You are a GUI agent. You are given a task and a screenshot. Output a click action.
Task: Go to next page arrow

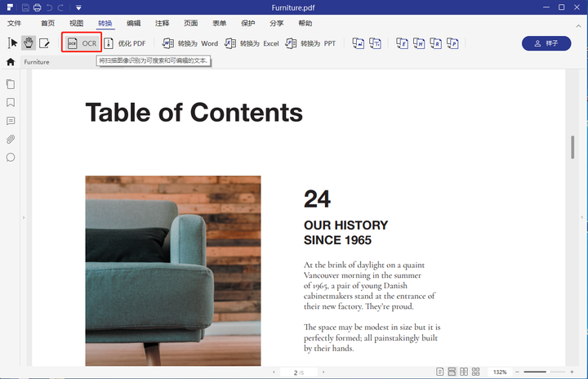point(323,372)
